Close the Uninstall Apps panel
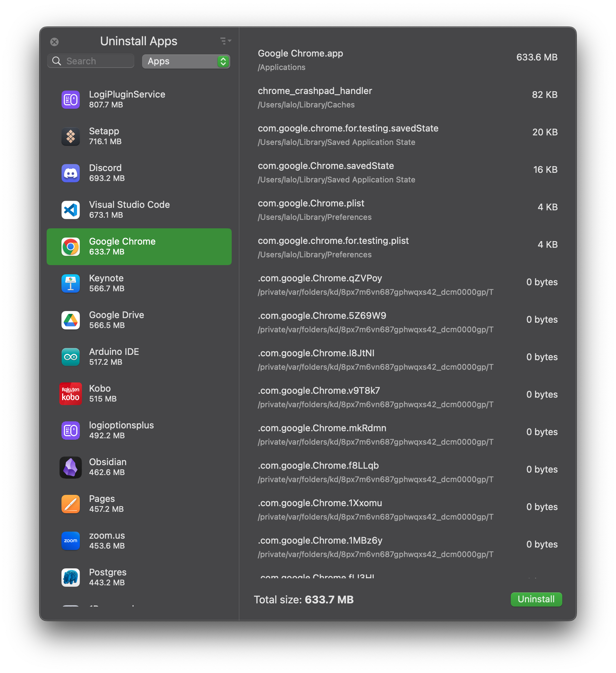Screen dimensions: 616x673 tap(54, 42)
